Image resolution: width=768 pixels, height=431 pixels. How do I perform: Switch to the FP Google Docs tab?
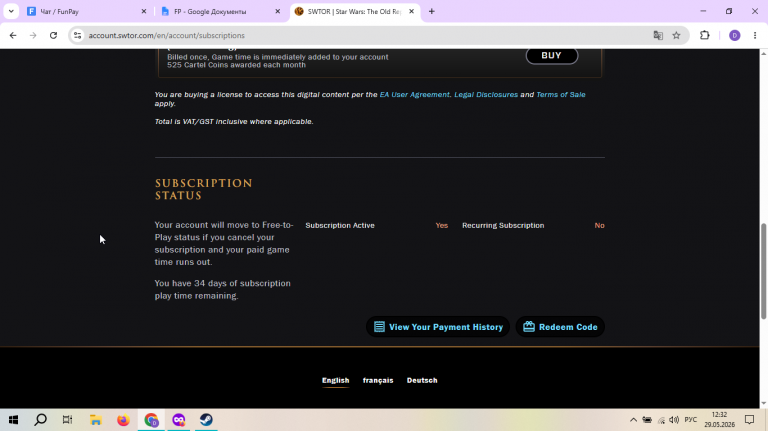click(x=220, y=11)
